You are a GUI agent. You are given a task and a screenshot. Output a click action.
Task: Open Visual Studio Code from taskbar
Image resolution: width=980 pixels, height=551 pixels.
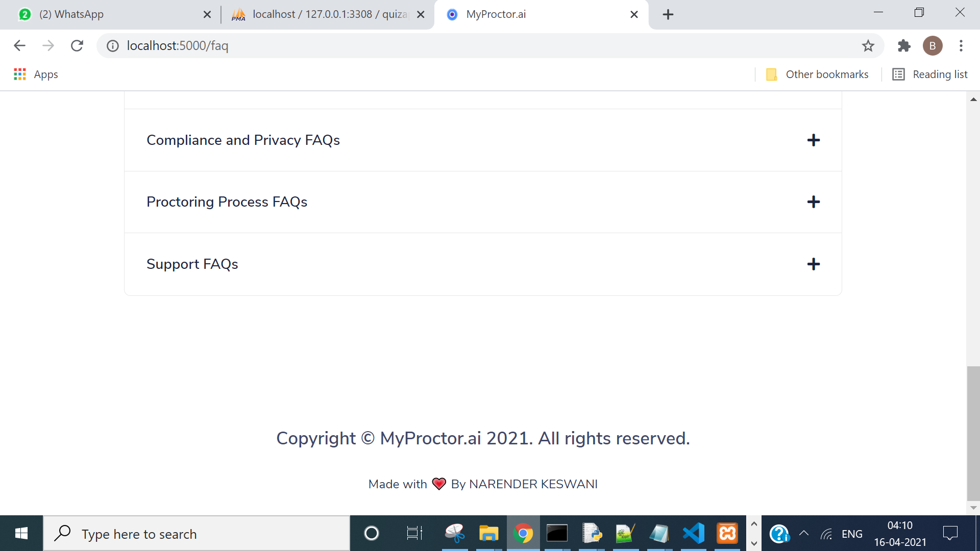click(694, 534)
